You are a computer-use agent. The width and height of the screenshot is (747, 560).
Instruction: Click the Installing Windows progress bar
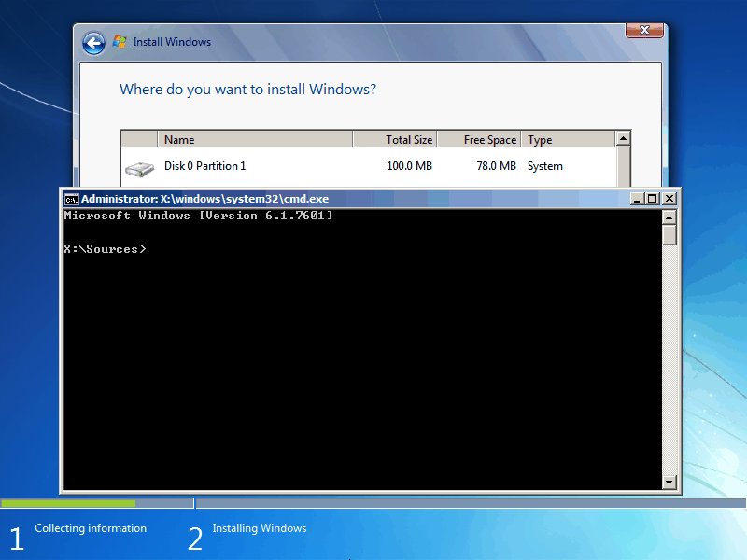coord(472,503)
